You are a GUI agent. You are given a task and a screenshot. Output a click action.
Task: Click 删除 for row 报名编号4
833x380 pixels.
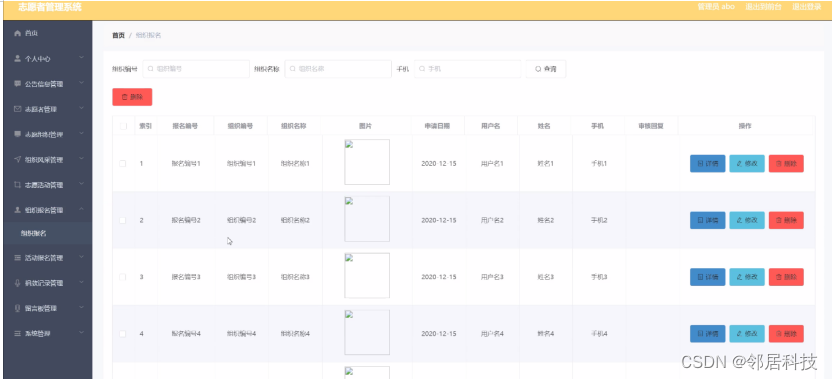786,334
